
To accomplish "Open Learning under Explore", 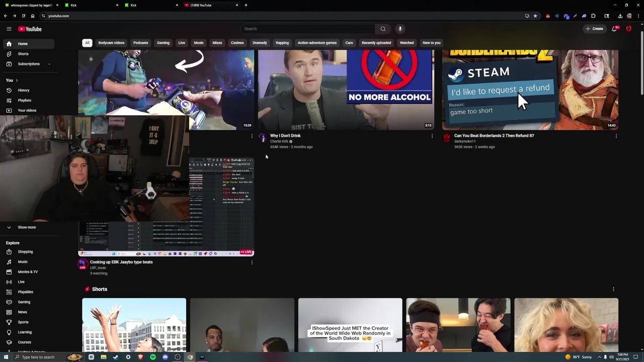I will pyautogui.click(x=28, y=332).
